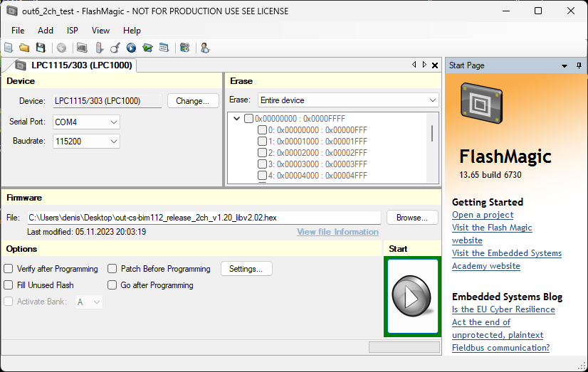Tick the Go after Programming checkbox
588x372 pixels.
tap(112, 285)
